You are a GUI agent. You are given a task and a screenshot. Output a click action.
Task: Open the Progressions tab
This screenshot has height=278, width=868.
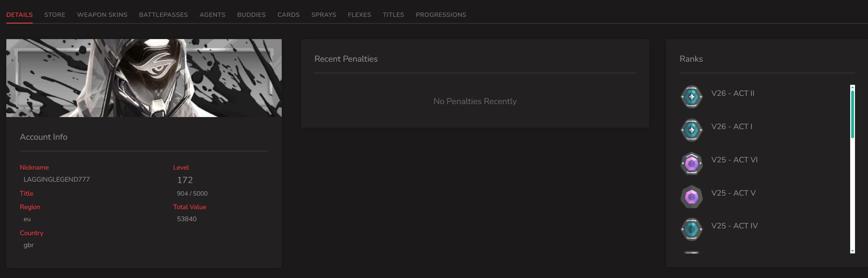(441, 15)
